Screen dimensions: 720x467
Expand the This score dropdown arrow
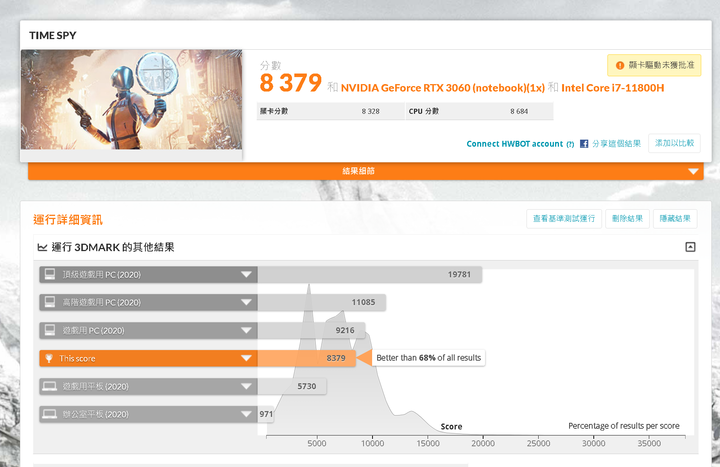pyautogui.click(x=246, y=358)
